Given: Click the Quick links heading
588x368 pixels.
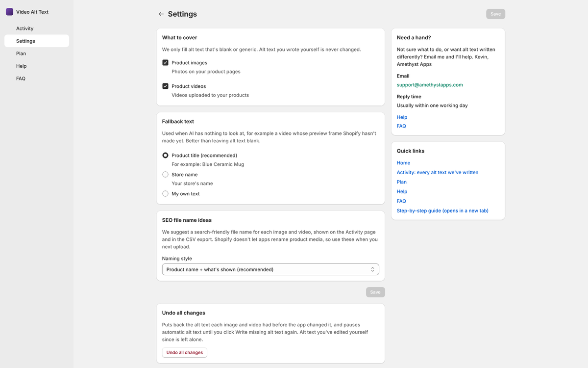Looking at the screenshot, I should click(x=411, y=151).
